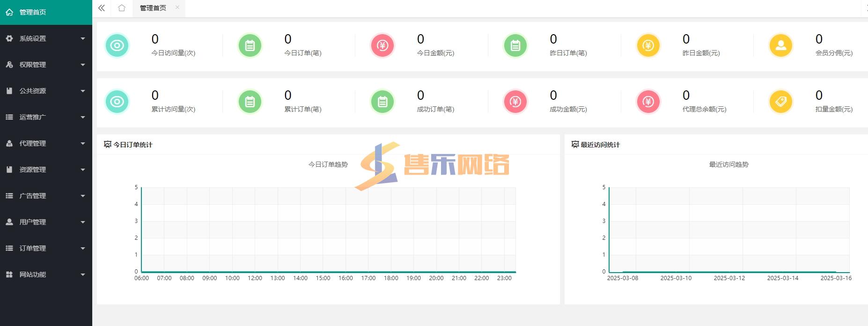This screenshot has height=326, width=868.
Task: Open the 代理管理 submenu
Action: (45, 143)
